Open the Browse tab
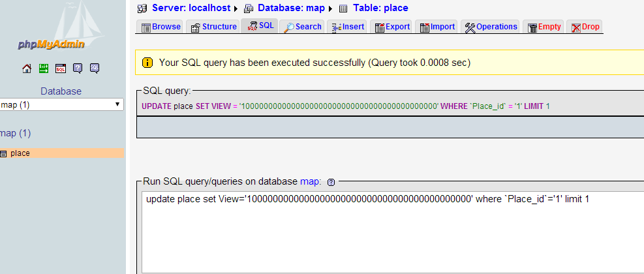The image size is (644, 274). 161,27
